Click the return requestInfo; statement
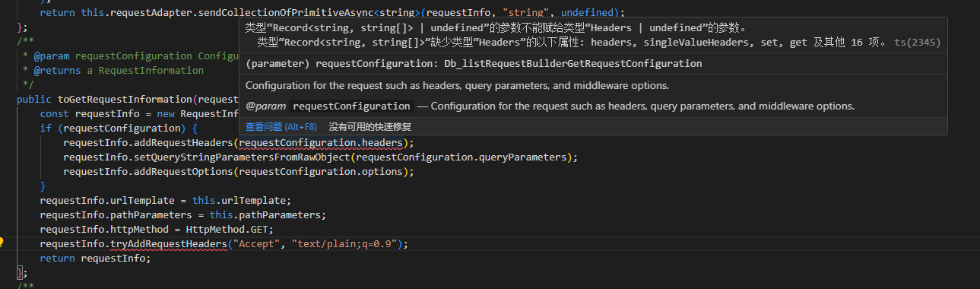The width and height of the screenshot is (980, 289). tap(96, 259)
